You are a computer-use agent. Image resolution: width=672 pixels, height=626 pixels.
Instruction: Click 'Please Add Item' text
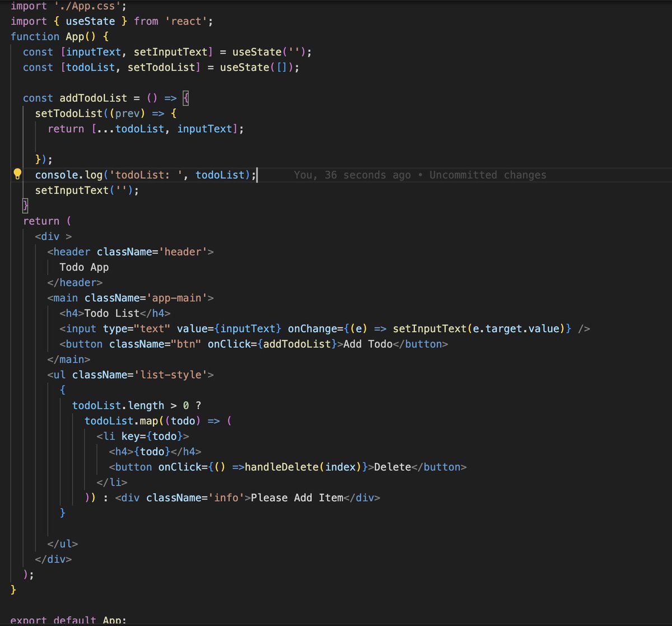297,498
